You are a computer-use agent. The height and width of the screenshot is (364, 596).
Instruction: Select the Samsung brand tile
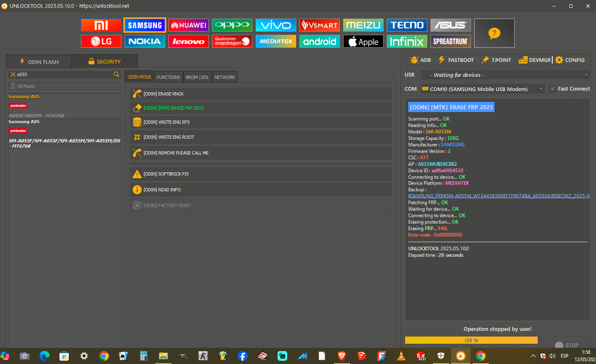[145, 25]
